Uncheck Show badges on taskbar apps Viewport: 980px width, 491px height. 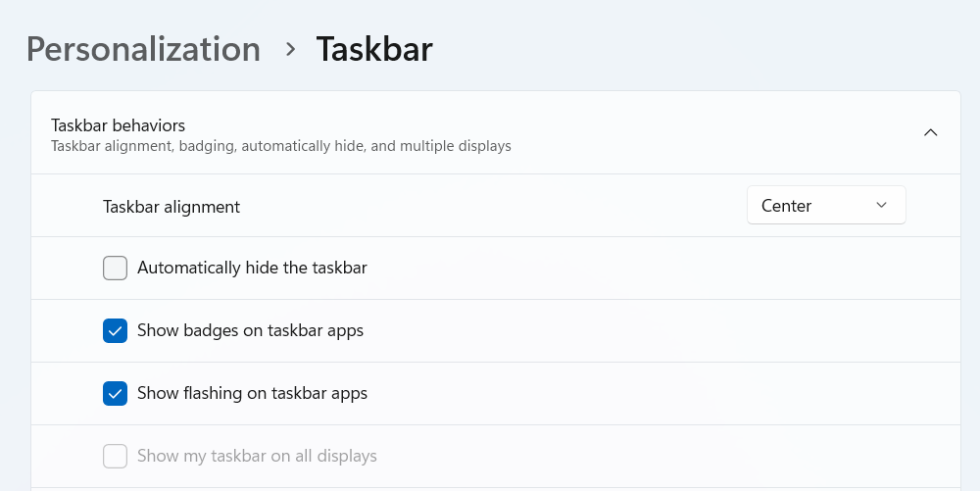point(116,330)
